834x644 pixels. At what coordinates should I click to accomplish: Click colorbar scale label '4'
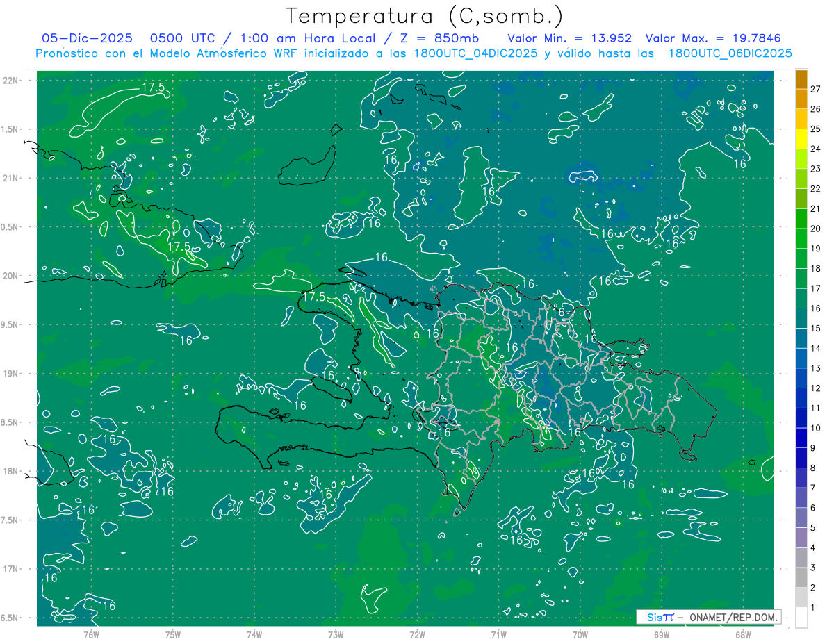(x=813, y=548)
